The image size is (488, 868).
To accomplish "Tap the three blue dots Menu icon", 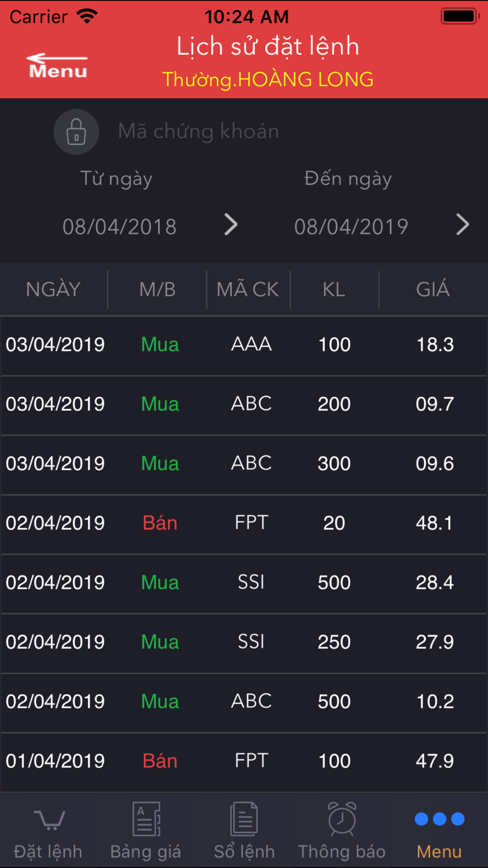I will coord(439,819).
